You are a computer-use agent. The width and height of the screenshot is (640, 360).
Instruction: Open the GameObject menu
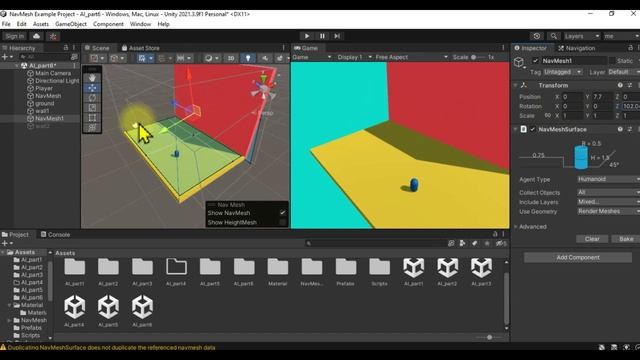click(71, 24)
